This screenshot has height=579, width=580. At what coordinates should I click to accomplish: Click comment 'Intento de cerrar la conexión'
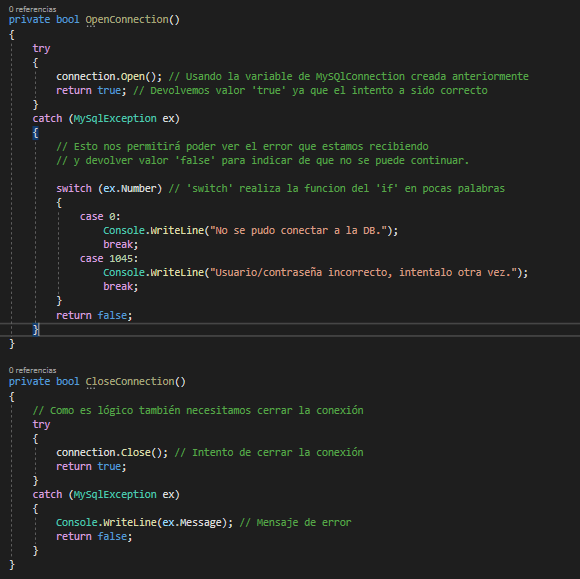coord(269,452)
